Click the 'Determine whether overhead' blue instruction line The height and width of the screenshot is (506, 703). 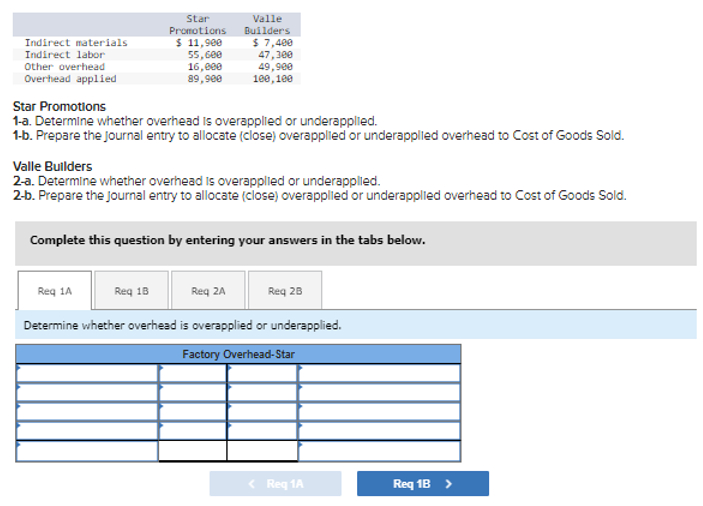tap(356, 325)
